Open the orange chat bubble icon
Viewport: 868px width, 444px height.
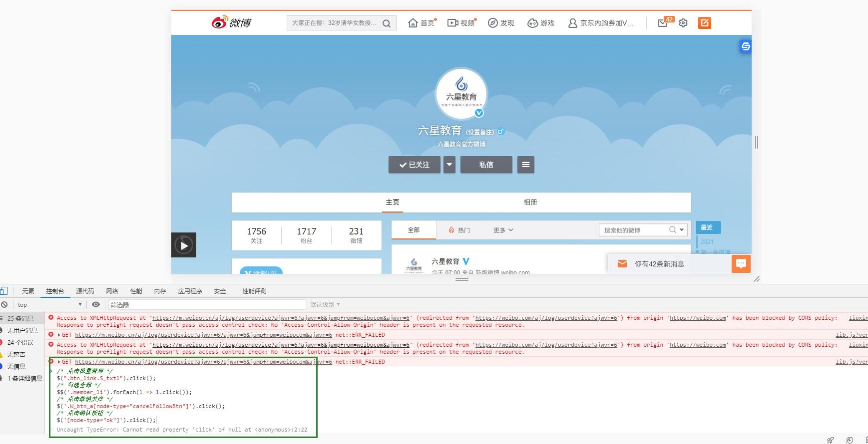click(741, 263)
